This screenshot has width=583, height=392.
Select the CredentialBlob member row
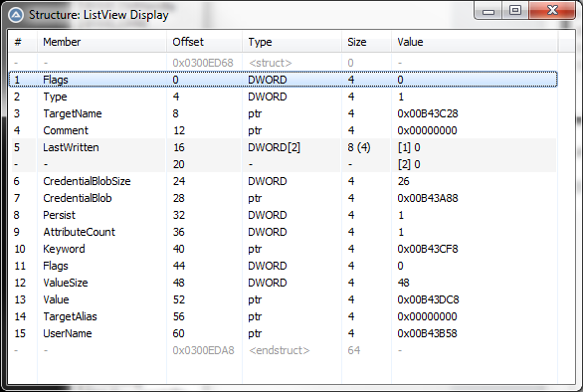point(283,198)
